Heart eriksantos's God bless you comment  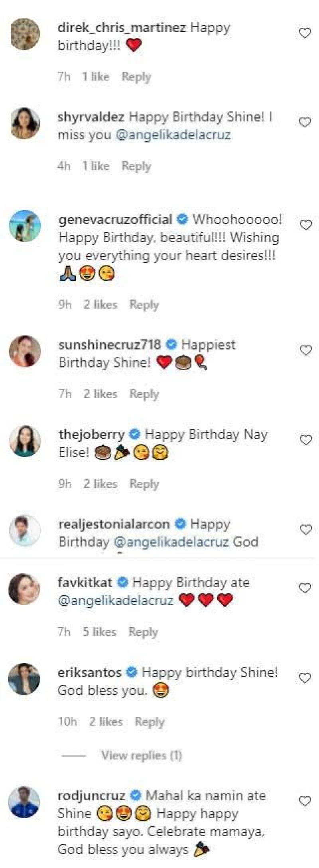coord(305,678)
